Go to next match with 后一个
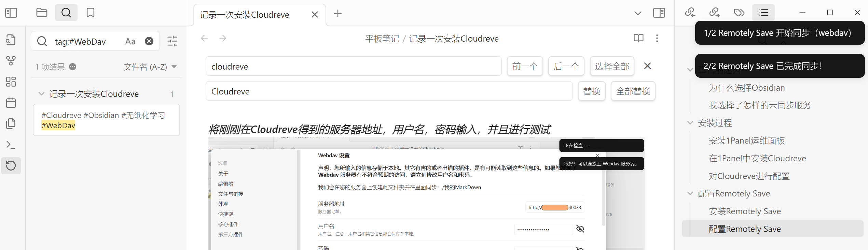 (x=566, y=66)
